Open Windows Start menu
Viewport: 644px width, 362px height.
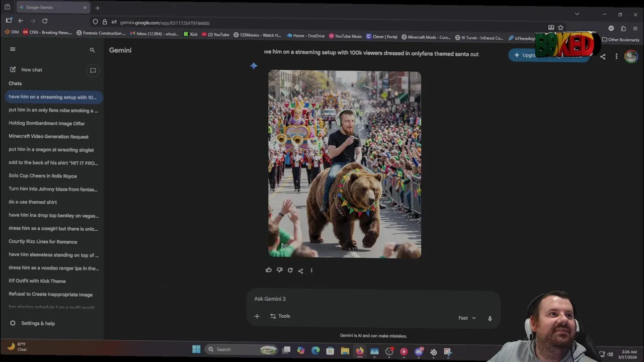(196, 349)
